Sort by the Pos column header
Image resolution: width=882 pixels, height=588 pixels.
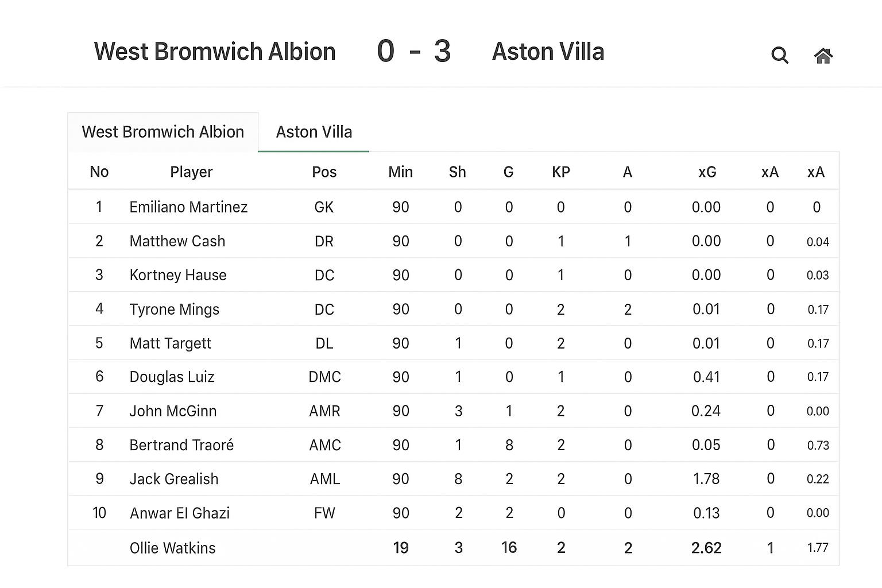click(x=324, y=172)
